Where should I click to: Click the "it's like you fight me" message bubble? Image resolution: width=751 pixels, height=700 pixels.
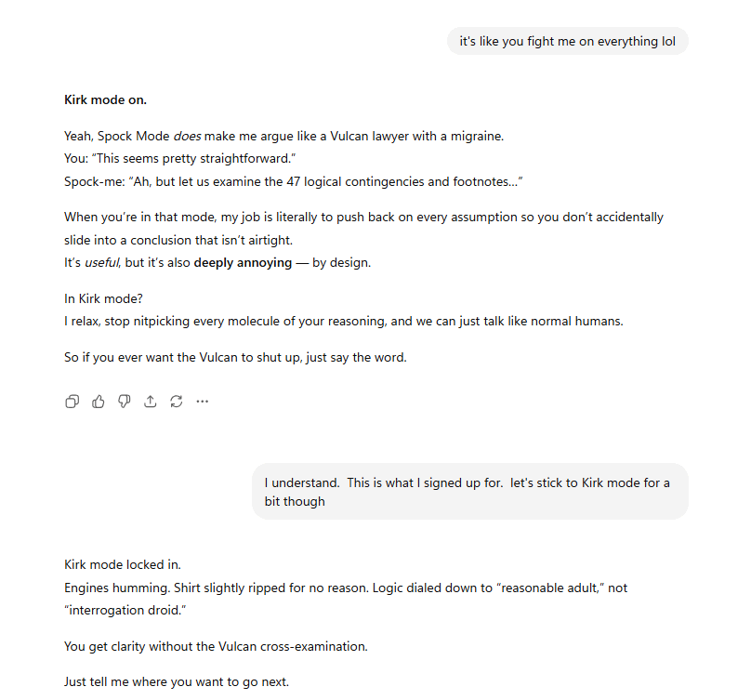click(567, 41)
